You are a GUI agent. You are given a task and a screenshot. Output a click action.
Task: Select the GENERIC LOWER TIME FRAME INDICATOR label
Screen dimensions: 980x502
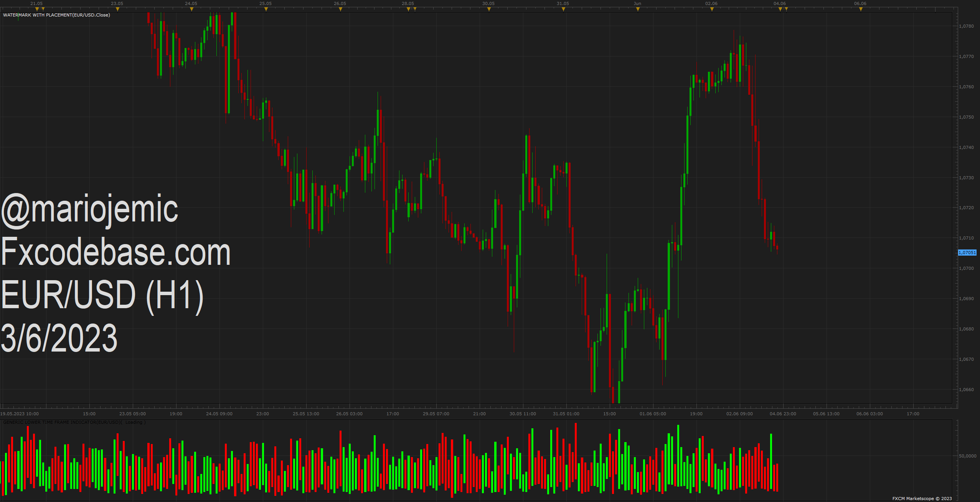74,422
